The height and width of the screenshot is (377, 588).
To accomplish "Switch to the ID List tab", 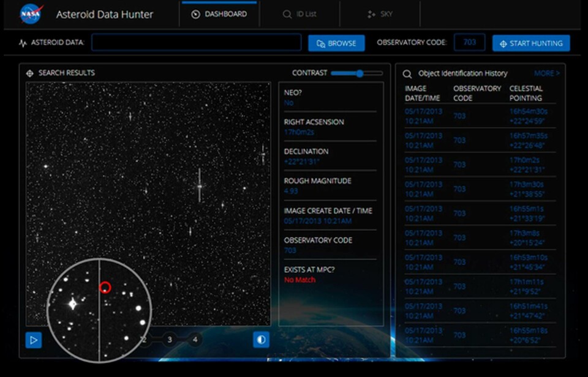I will (x=300, y=14).
